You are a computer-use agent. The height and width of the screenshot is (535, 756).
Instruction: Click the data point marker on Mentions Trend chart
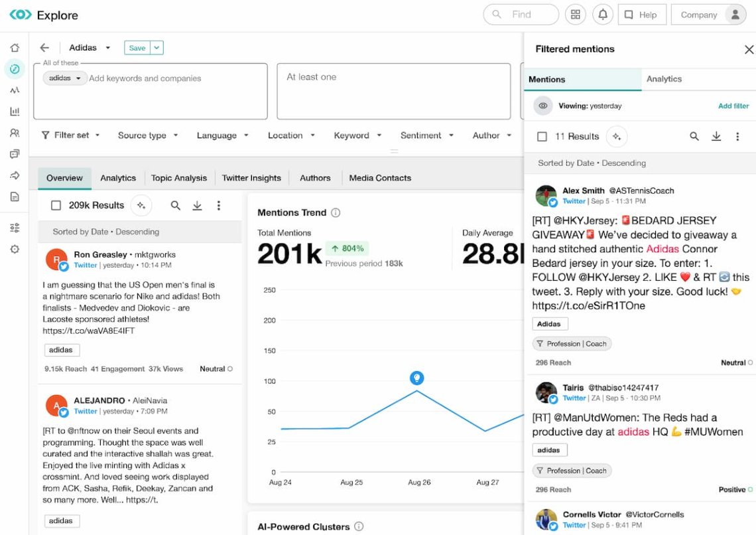pyautogui.click(x=416, y=378)
